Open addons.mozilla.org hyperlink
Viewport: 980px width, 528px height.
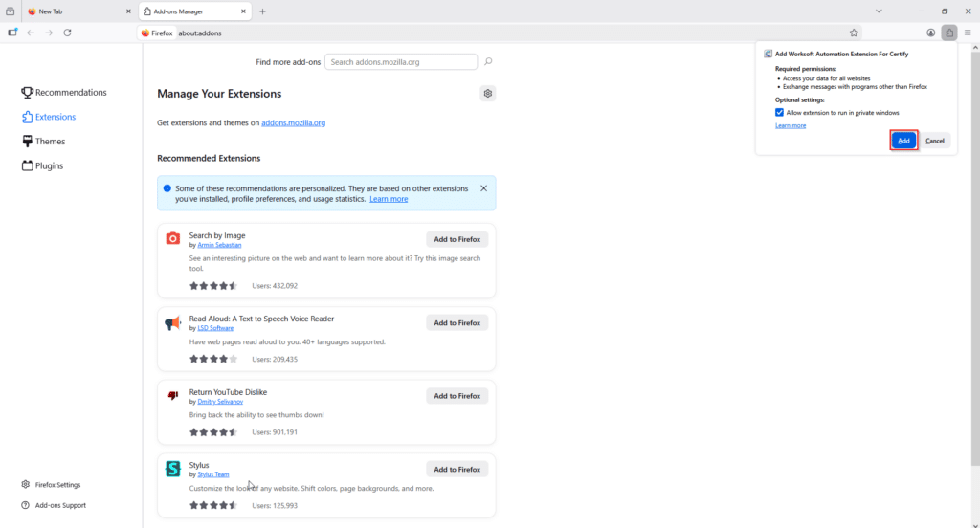coord(293,123)
